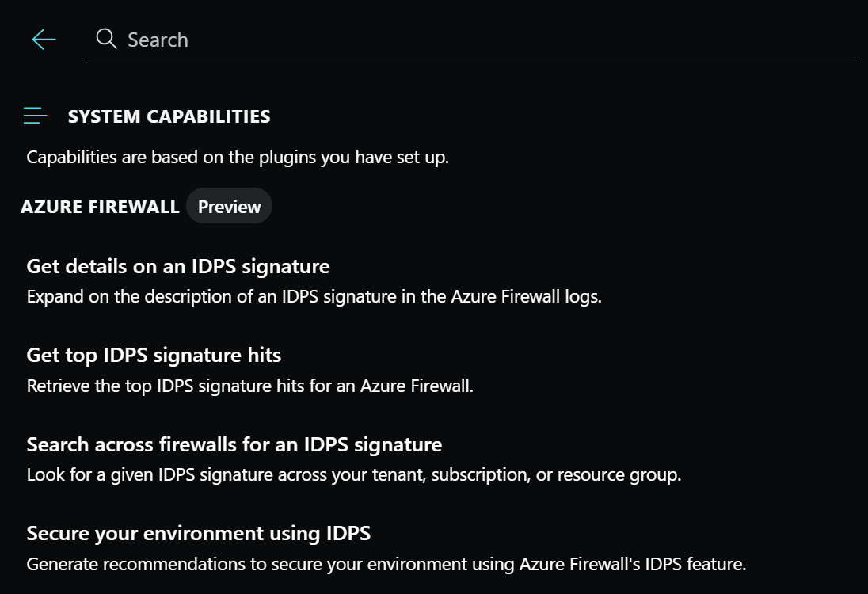This screenshot has height=594, width=868.
Task: Click the "Search" placeholder text
Action: click(158, 40)
